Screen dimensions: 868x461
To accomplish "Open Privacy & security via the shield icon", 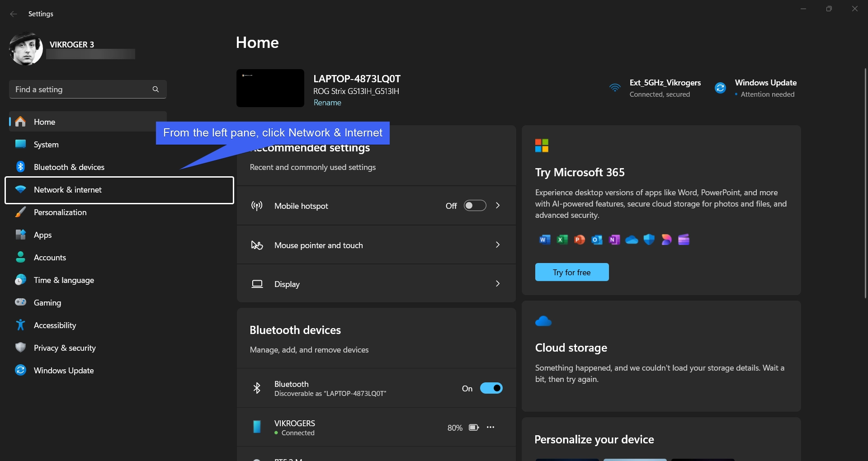I will point(20,348).
